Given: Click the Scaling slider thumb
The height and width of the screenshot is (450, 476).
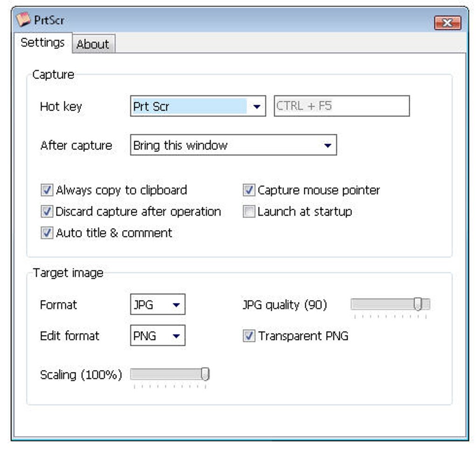Looking at the screenshot, I should (205, 374).
